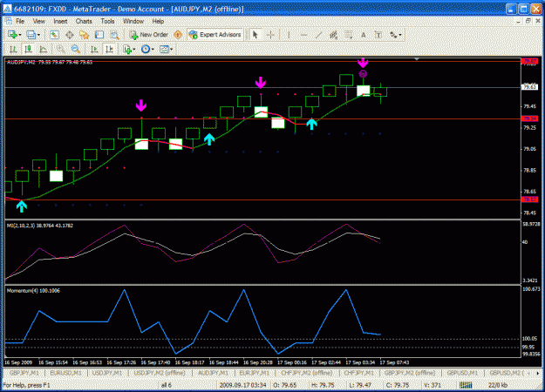Expand the new chart dropdown arrow

coord(20,35)
